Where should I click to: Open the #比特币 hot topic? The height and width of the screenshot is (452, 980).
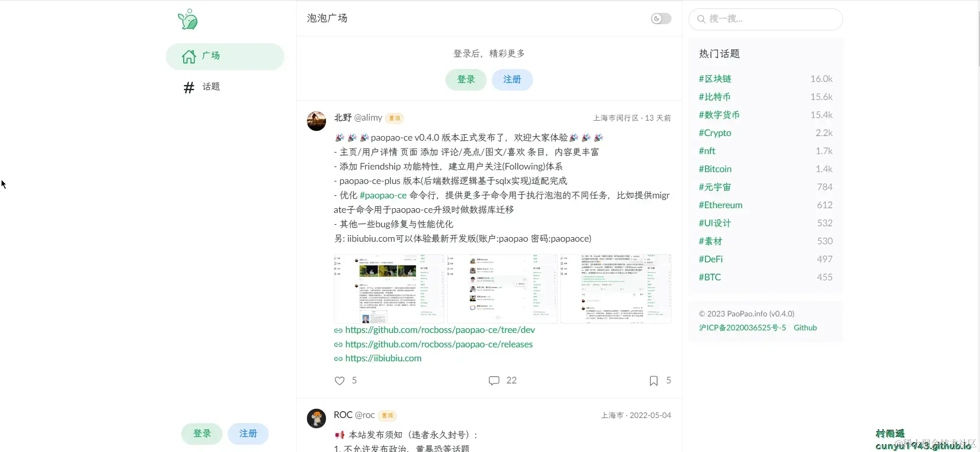(714, 97)
